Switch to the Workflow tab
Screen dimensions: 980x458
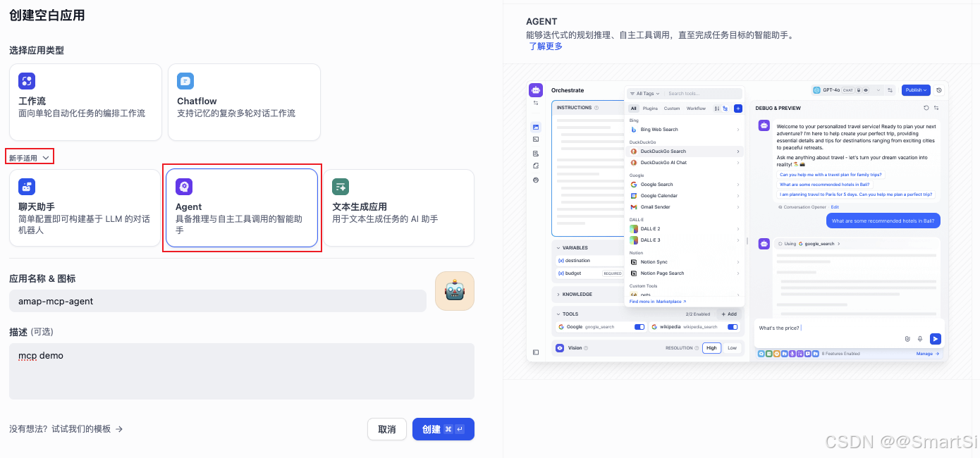pos(696,109)
